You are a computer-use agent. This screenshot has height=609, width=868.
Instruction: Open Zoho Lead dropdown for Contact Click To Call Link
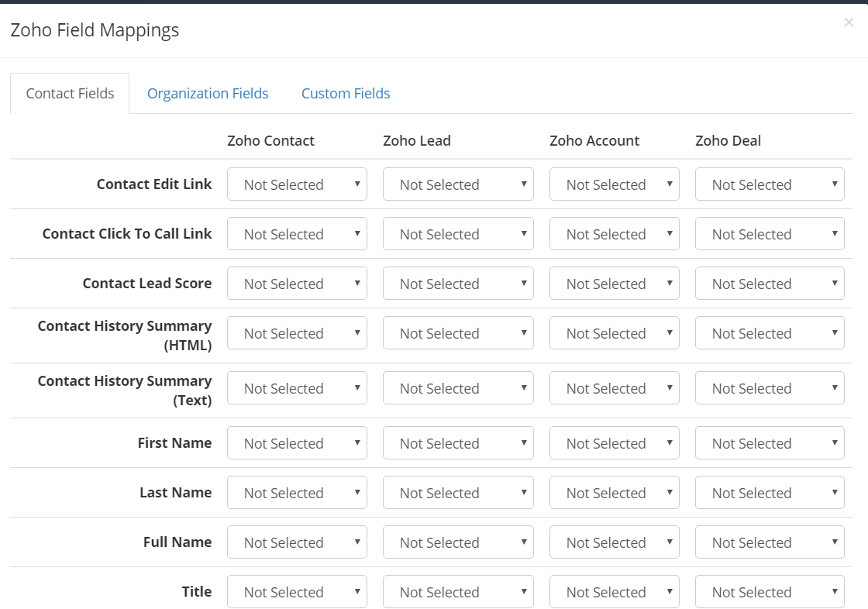tap(458, 234)
